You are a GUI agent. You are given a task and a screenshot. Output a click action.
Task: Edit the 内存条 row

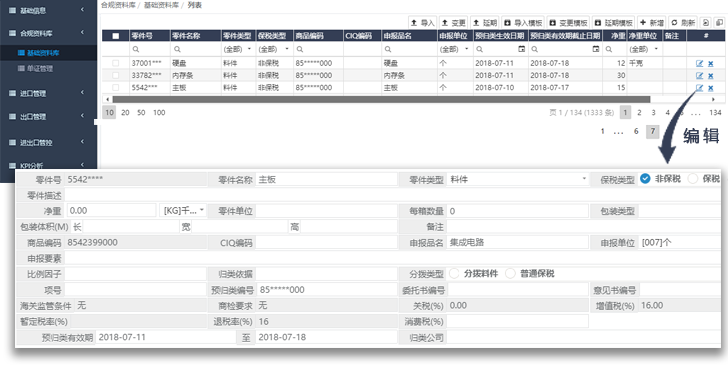click(699, 75)
